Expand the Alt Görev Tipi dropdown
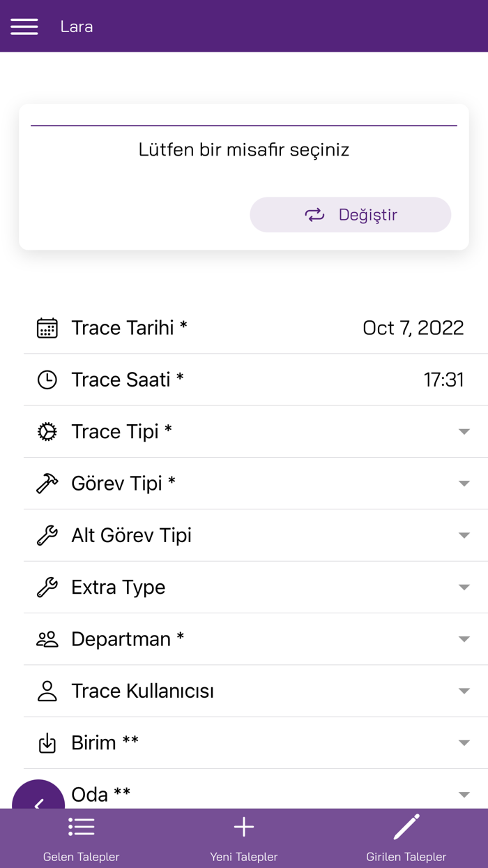Image resolution: width=488 pixels, height=868 pixels. click(x=464, y=535)
